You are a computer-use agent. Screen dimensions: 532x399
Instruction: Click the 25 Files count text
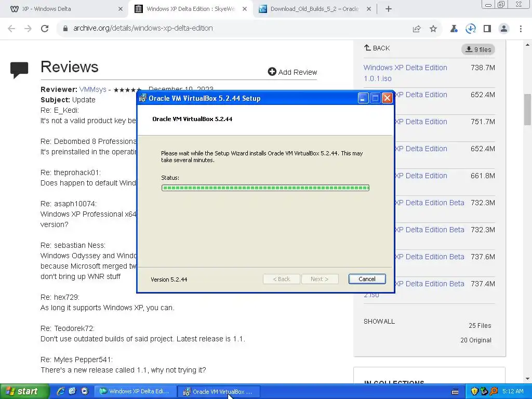point(480,325)
